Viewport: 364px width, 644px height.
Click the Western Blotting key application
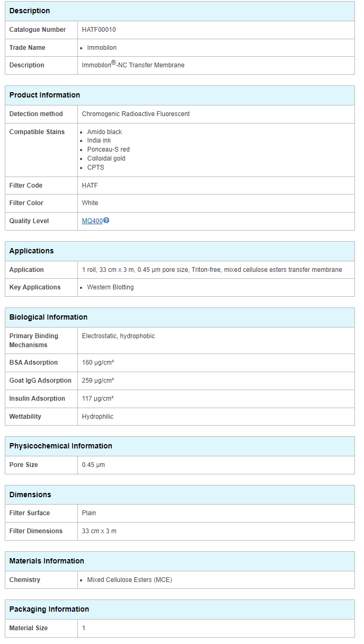tap(110, 287)
